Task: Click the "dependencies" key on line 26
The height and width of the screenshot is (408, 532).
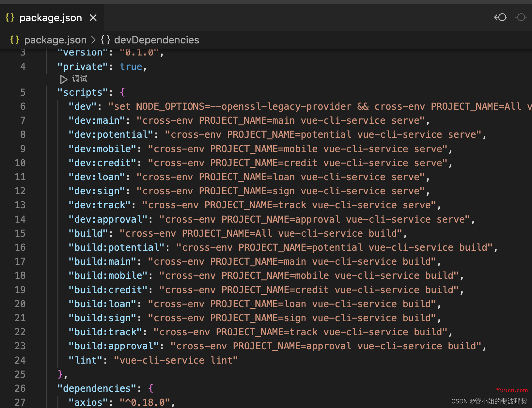Action: (97, 388)
